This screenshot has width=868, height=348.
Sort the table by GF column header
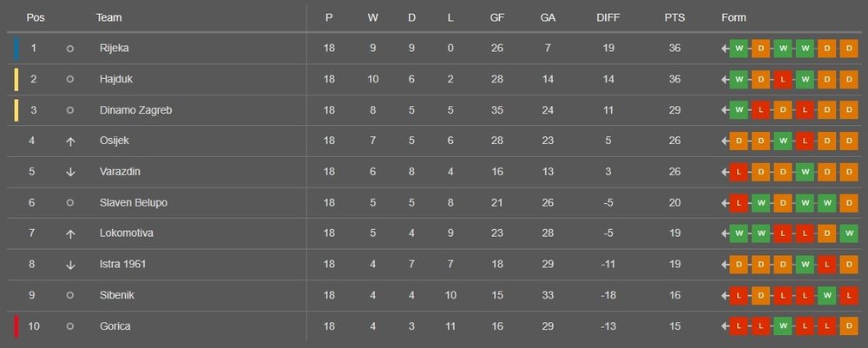(x=496, y=18)
